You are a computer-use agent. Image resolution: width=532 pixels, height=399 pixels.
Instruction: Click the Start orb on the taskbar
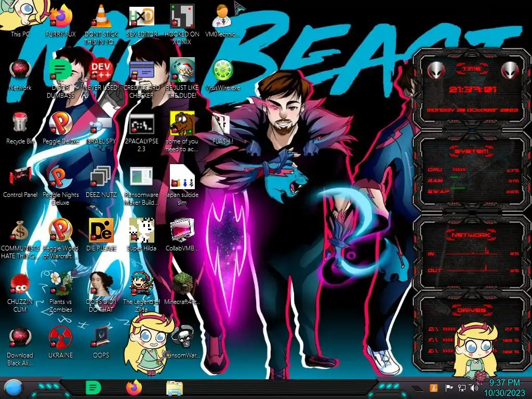13,388
